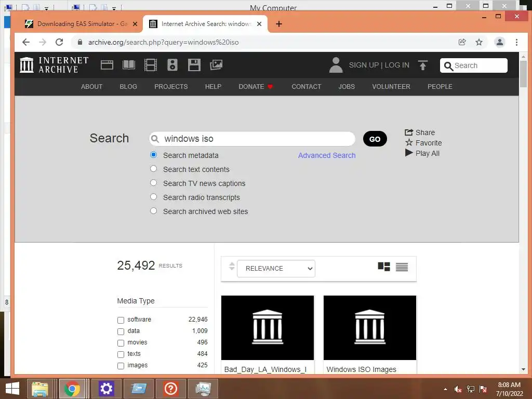This screenshot has width=532, height=399.
Task: Open the PROJECTS menu item
Action: (x=171, y=87)
